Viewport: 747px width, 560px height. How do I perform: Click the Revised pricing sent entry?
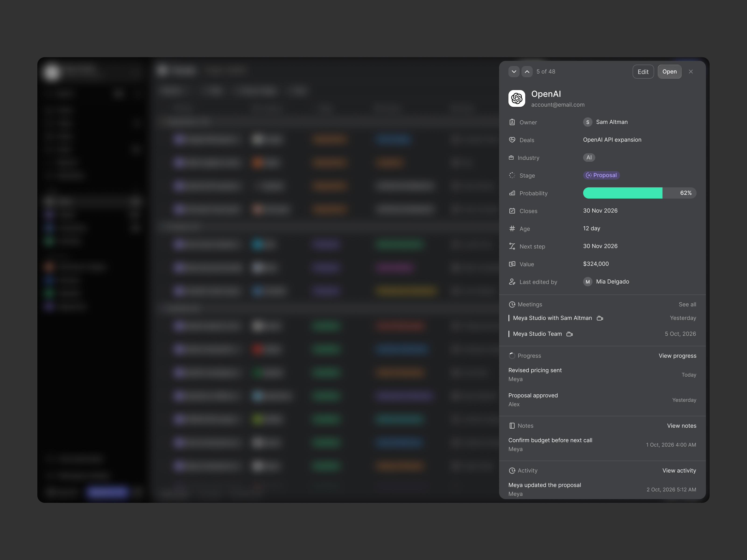coord(602,375)
